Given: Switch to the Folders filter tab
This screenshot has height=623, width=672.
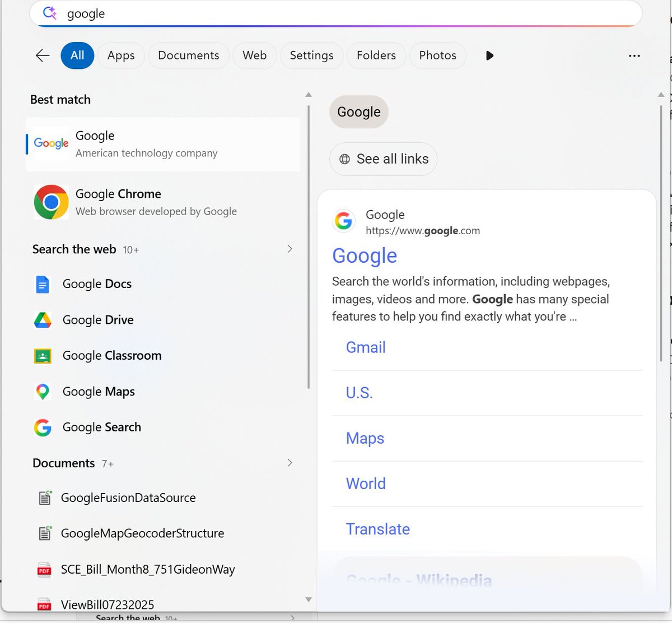Looking at the screenshot, I should 376,55.
